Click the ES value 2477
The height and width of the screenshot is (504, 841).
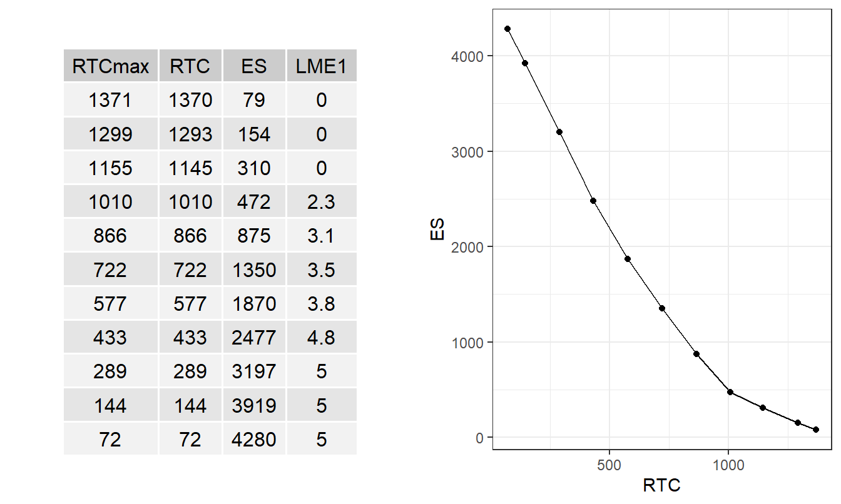254,337
